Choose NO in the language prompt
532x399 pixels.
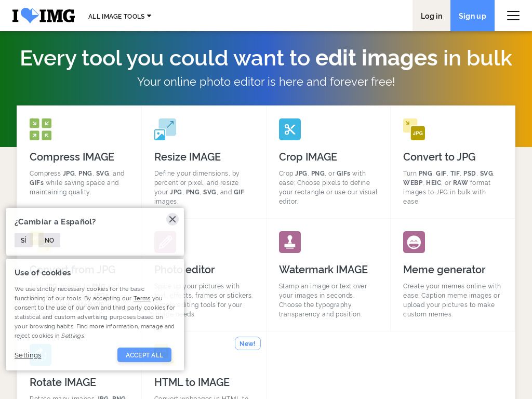point(49,240)
